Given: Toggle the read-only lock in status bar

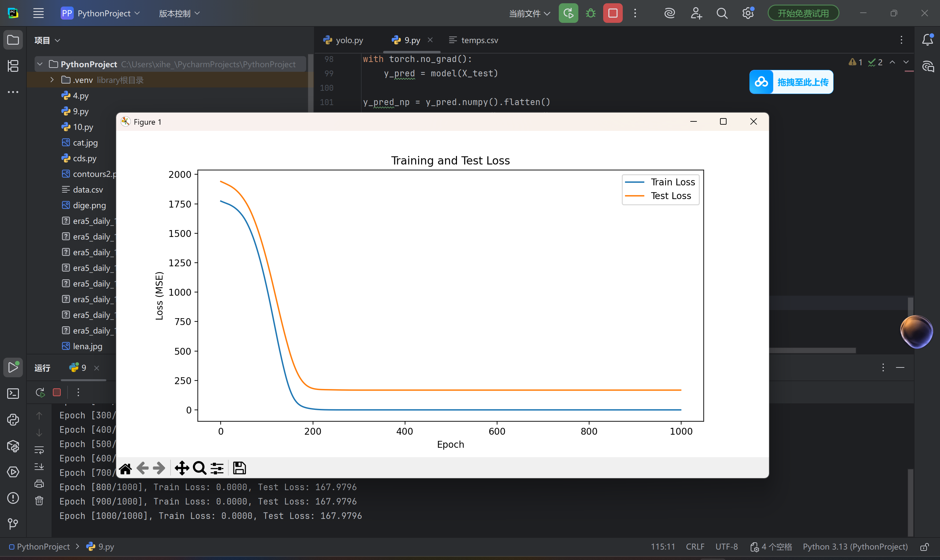Looking at the screenshot, I should [x=925, y=547].
